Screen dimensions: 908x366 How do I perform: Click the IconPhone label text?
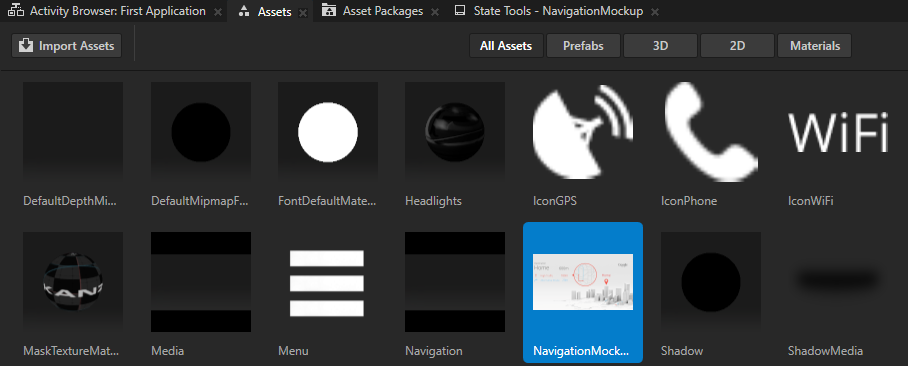[689, 201]
